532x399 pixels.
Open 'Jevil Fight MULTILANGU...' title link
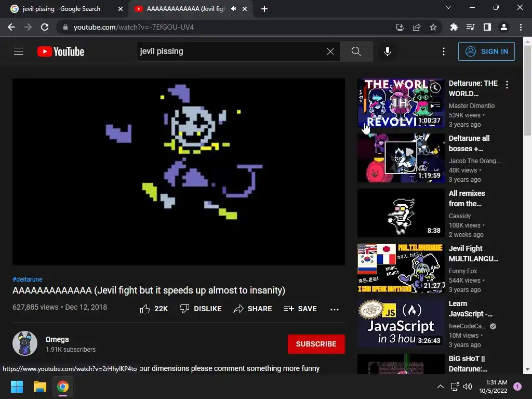(x=473, y=254)
